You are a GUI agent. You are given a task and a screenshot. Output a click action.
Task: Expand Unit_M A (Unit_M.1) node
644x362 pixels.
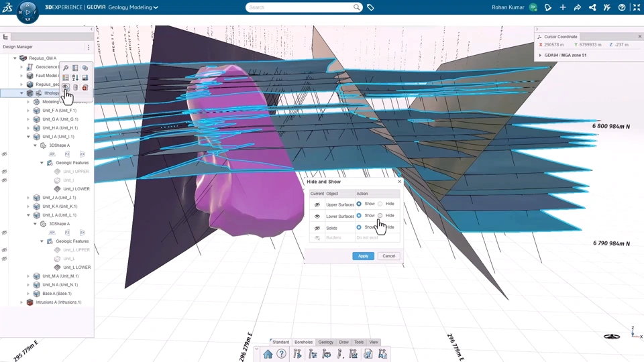pyautogui.click(x=28, y=276)
